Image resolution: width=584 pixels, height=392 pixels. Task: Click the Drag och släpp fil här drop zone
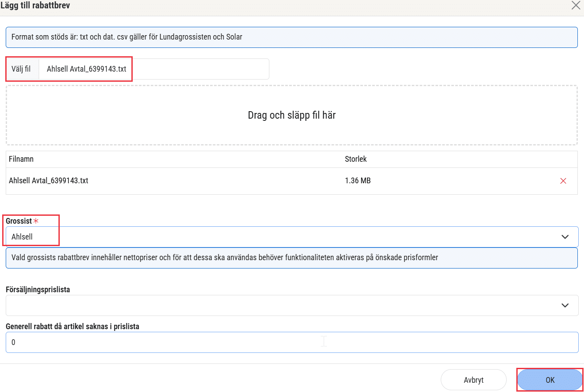292,115
